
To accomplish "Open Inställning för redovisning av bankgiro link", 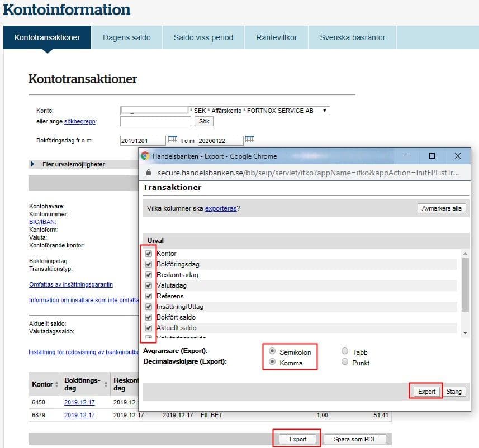I will pyautogui.click(x=84, y=352).
